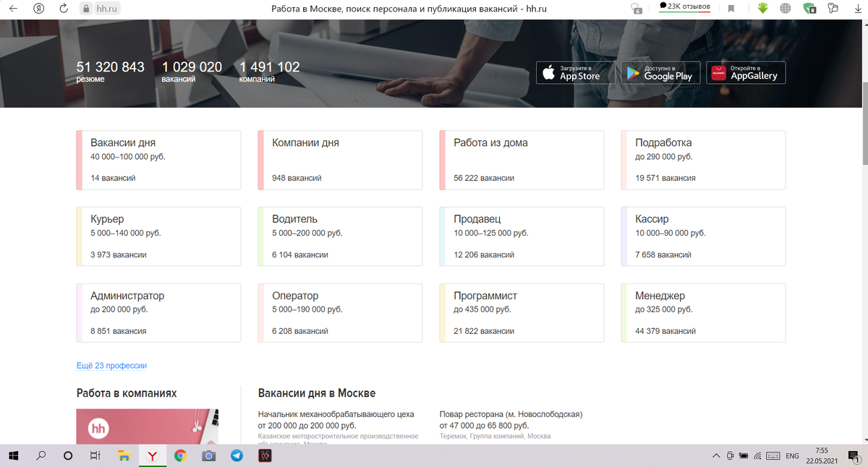
Task: Click the padlock icon next to hh.ru
Action: (x=87, y=9)
